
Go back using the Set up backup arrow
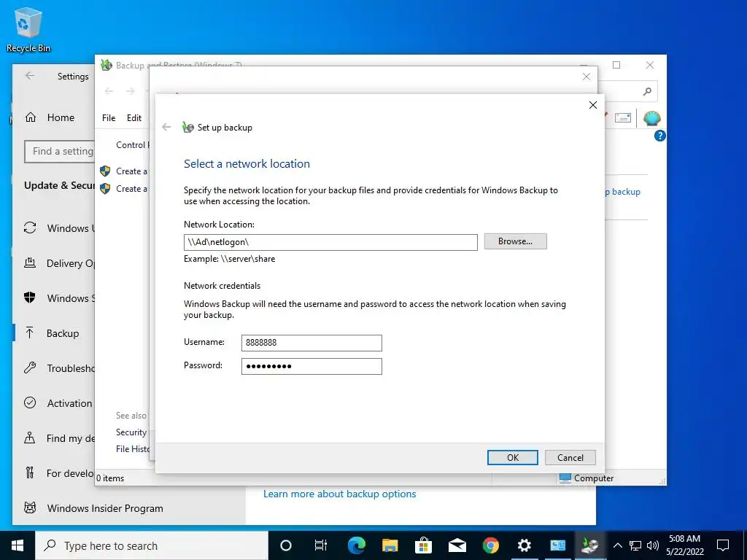coord(166,127)
